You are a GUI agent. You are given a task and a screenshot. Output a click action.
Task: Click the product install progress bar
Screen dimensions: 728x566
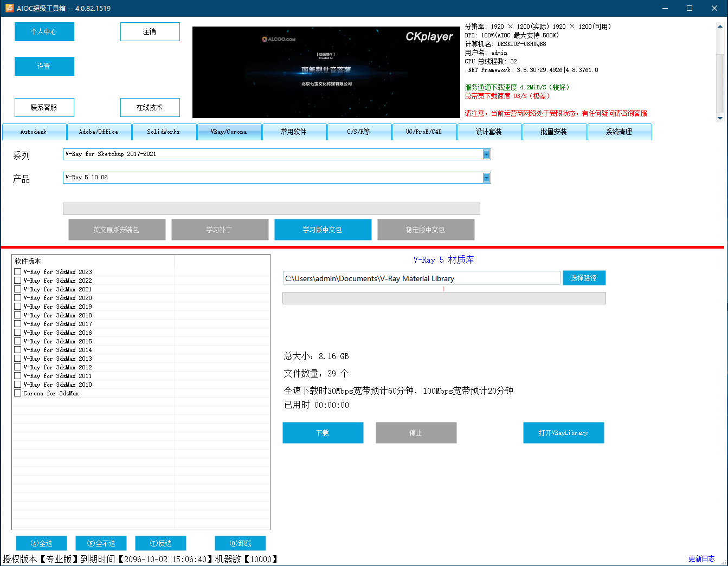pos(272,209)
